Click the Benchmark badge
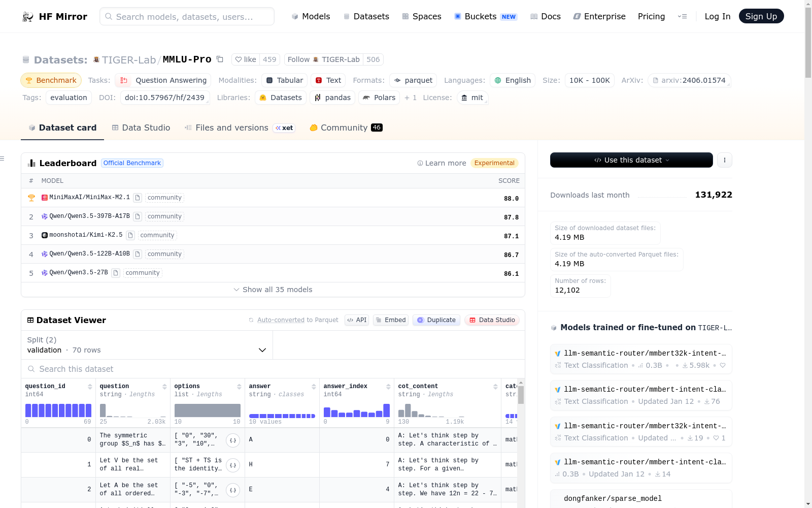Viewport: 812px width, 508px height. coord(51,80)
